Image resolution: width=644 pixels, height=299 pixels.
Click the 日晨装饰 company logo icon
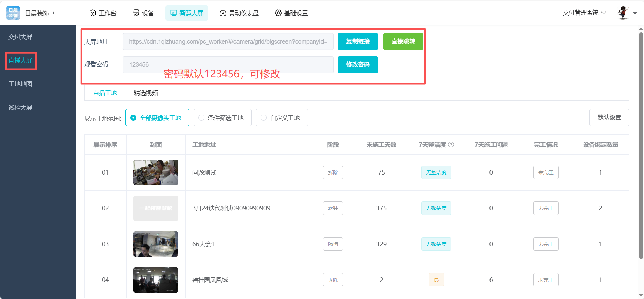point(13,13)
